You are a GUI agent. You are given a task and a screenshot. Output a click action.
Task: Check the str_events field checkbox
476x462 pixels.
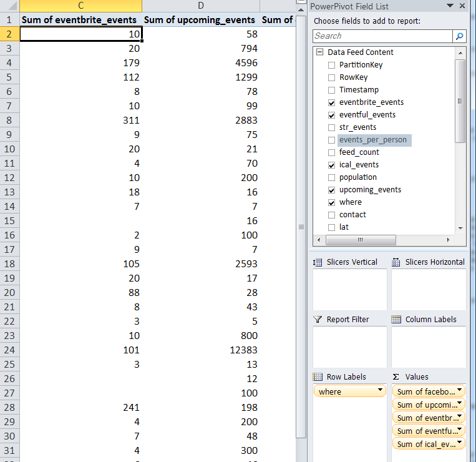point(331,127)
